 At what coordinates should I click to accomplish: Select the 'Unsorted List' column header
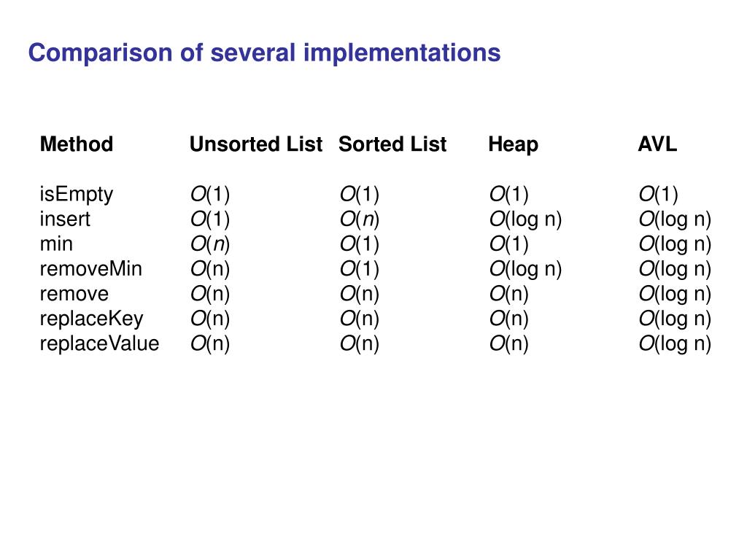[x=256, y=144]
